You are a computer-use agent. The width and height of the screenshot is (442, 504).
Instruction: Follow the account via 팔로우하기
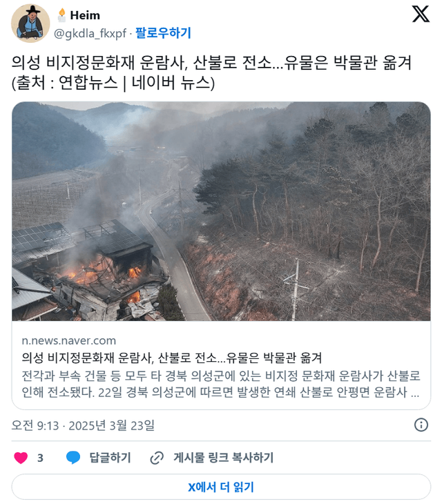click(x=163, y=32)
